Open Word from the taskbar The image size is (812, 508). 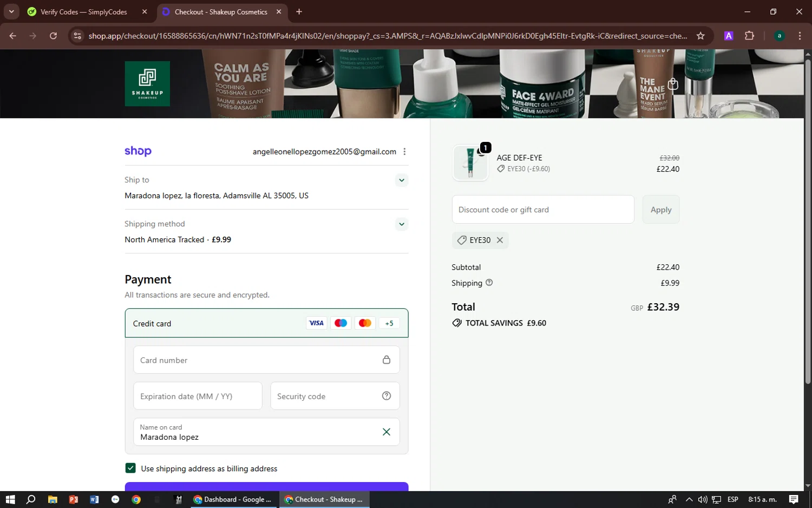(94, 499)
